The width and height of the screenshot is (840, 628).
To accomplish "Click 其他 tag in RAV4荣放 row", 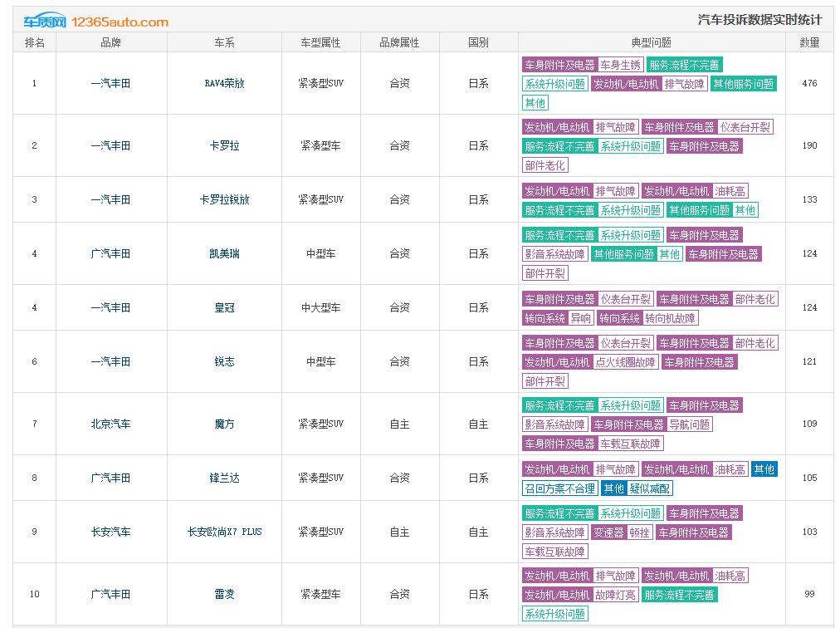I will 535,102.
